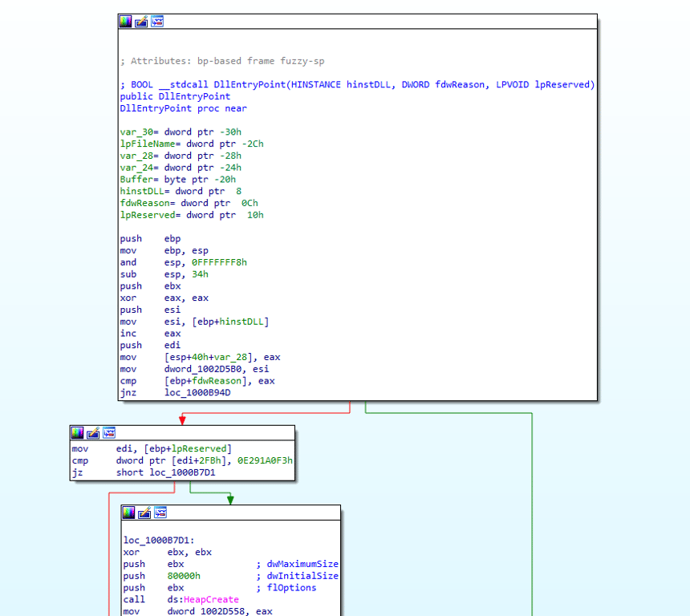Click the node color icon in DllEntryPoint block

125,21
